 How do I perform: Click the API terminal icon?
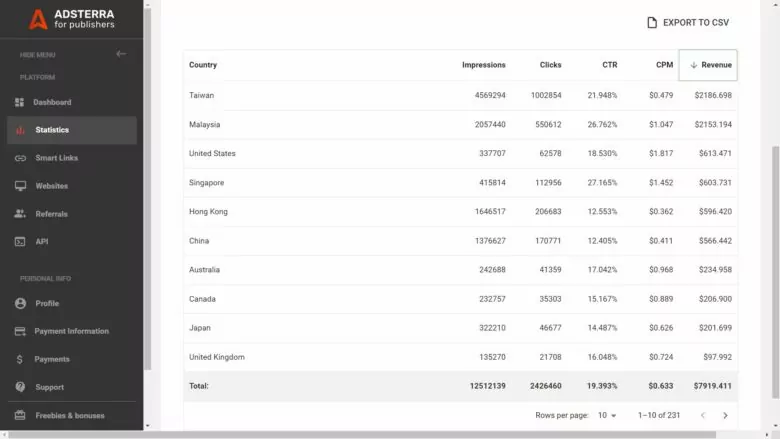[20, 242]
